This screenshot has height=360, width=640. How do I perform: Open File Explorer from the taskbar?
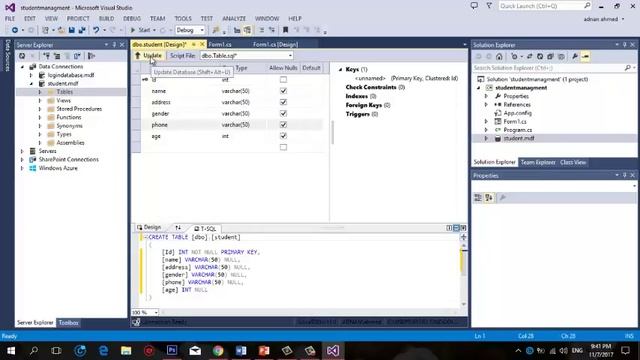pyautogui.click(x=126, y=351)
